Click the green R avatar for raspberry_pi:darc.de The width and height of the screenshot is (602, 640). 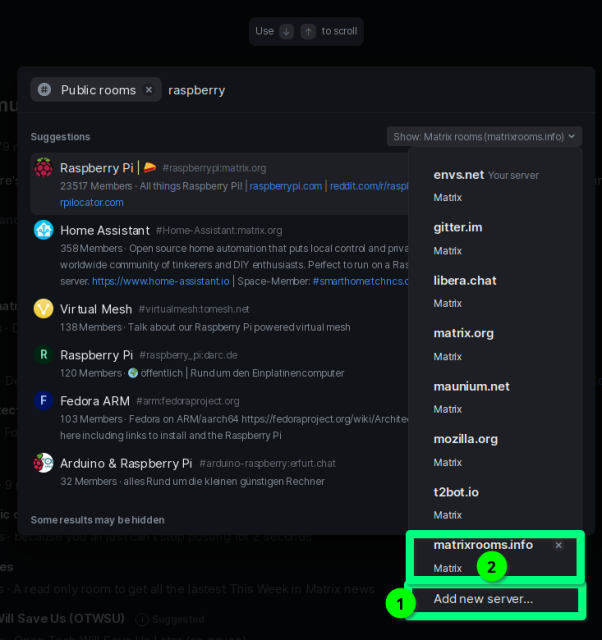[43, 355]
